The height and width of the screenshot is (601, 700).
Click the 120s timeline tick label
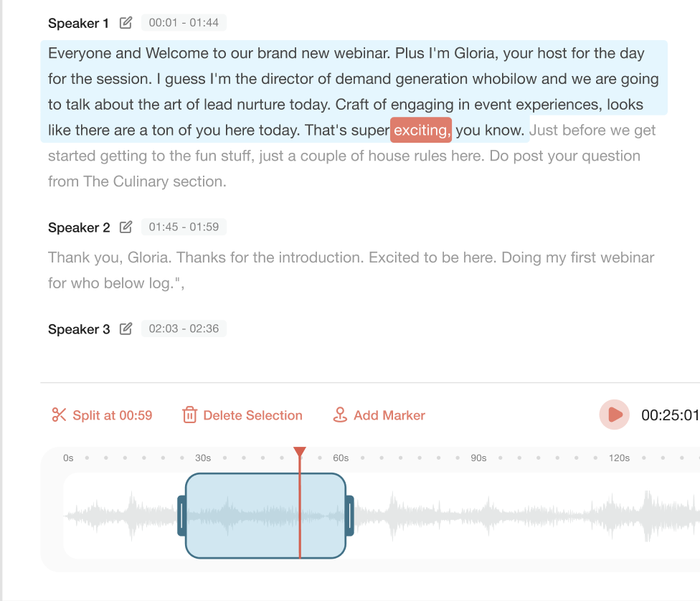[619, 458]
